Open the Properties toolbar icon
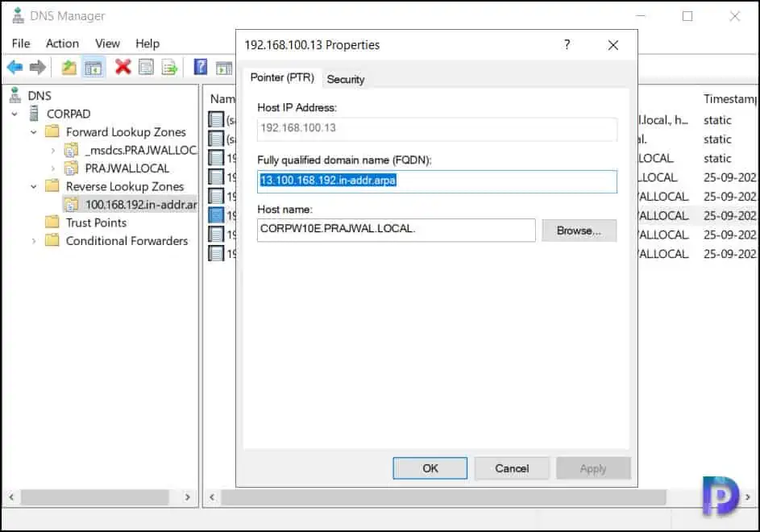The image size is (760, 532). point(146,67)
